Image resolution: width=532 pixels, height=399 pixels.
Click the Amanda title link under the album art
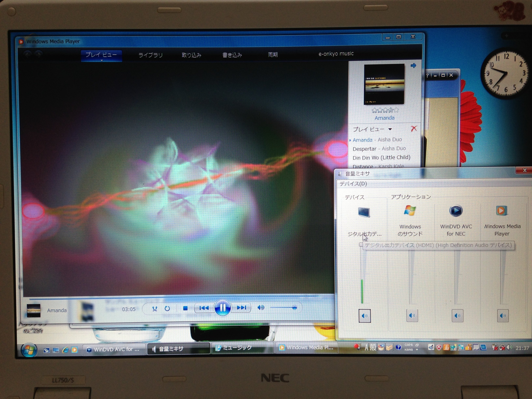click(x=384, y=118)
